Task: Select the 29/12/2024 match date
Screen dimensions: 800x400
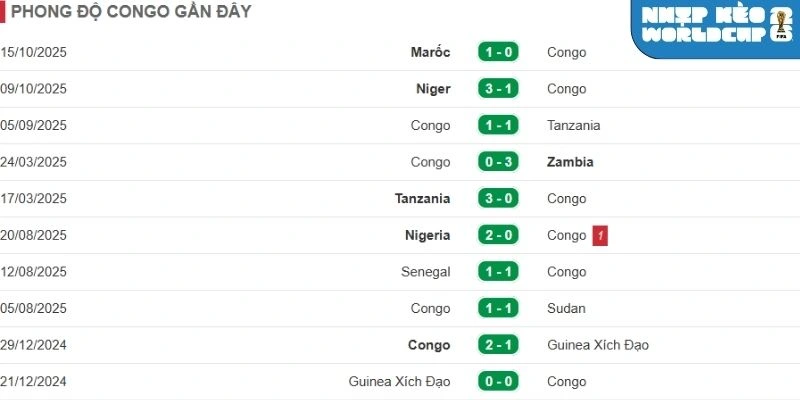Action: (x=33, y=346)
